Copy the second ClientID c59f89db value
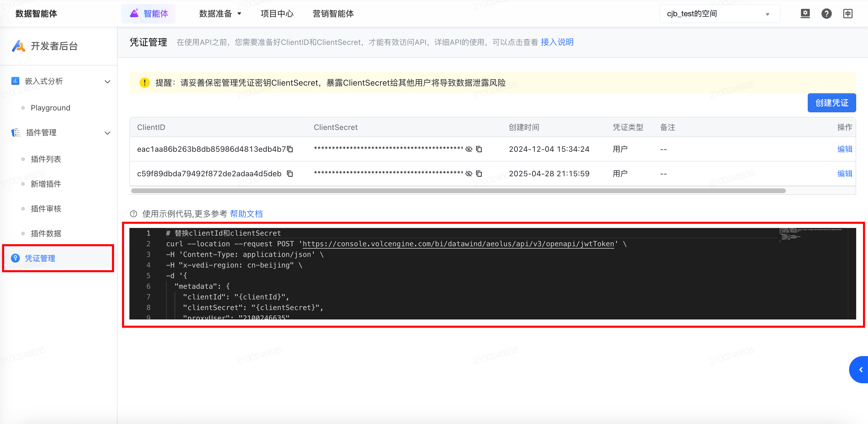The image size is (868, 424). (290, 174)
